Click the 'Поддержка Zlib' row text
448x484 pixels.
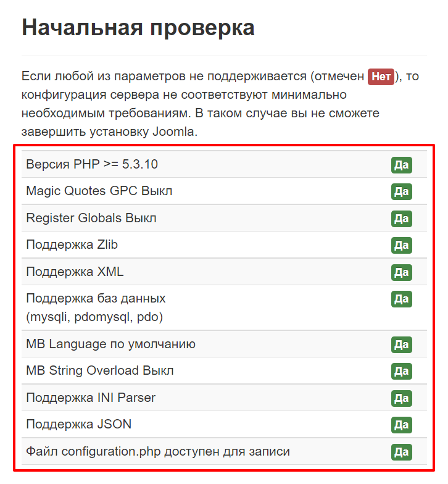[x=72, y=244]
